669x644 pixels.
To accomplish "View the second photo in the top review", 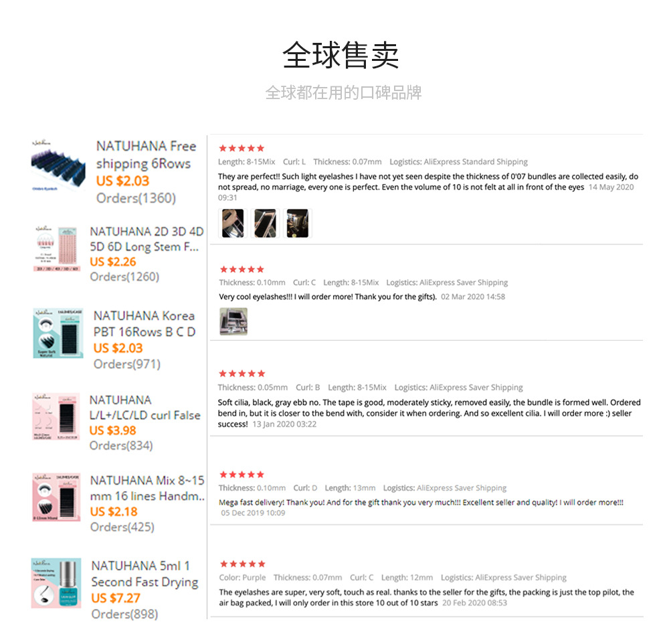I will 265,223.
